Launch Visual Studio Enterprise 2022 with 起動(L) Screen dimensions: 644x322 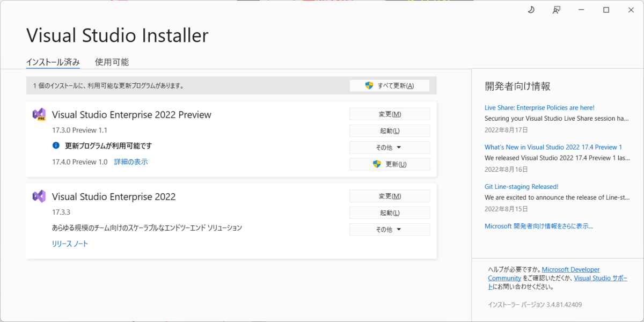[390, 213]
